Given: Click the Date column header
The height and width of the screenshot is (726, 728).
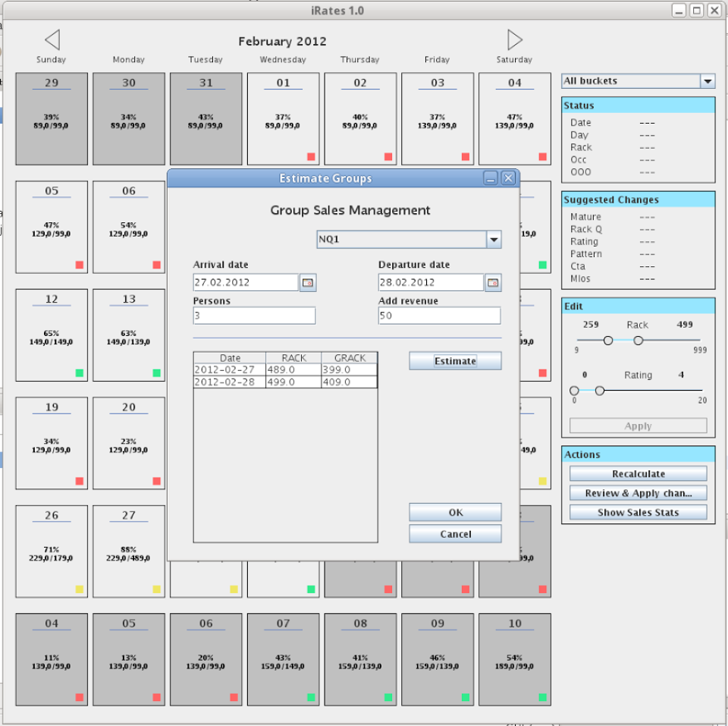Looking at the screenshot, I should pyautogui.click(x=231, y=357).
